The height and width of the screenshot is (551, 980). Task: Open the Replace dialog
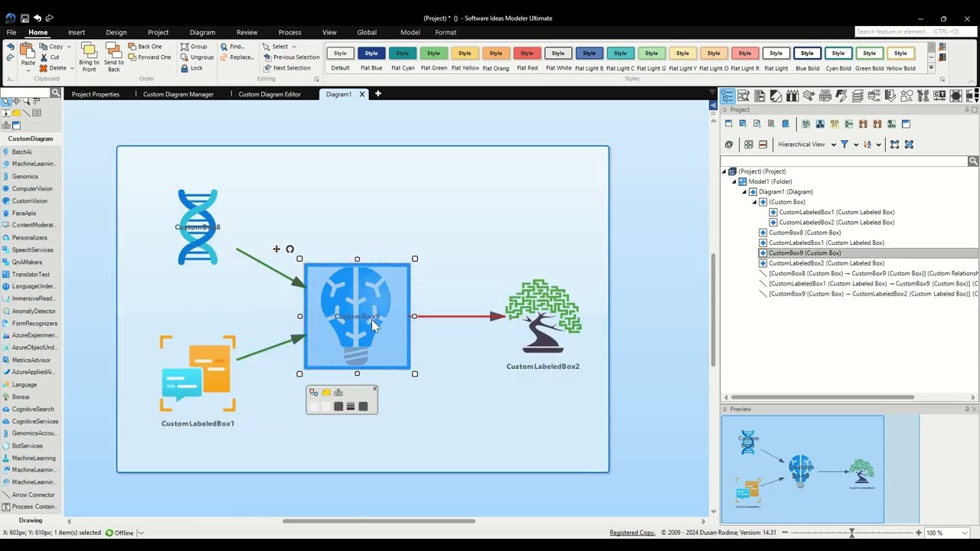point(237,57)
